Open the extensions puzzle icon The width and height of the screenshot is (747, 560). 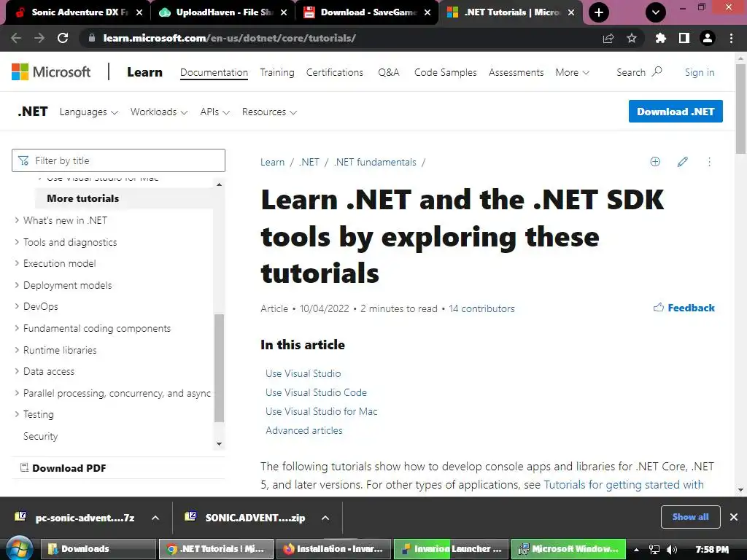tap(660, 38)
